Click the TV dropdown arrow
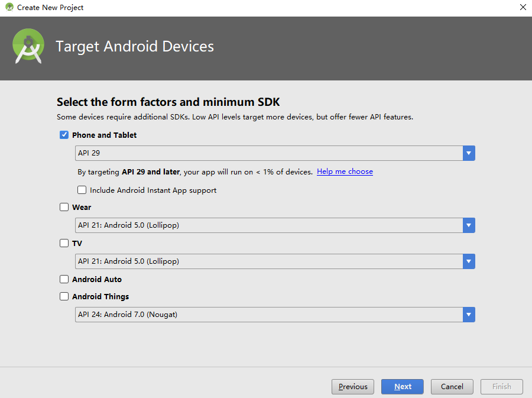 [x=468, y=261]
